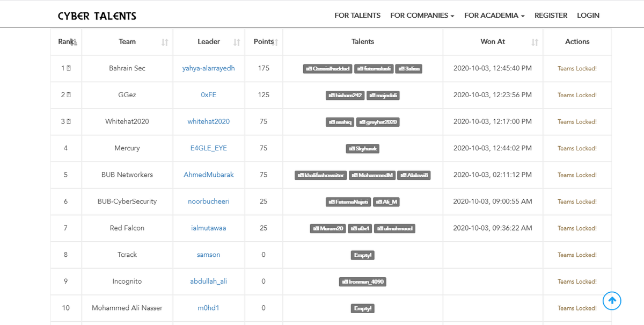The image size is (644, 325).
Task: Go to the Register page
Action: (x=551, y=16)
